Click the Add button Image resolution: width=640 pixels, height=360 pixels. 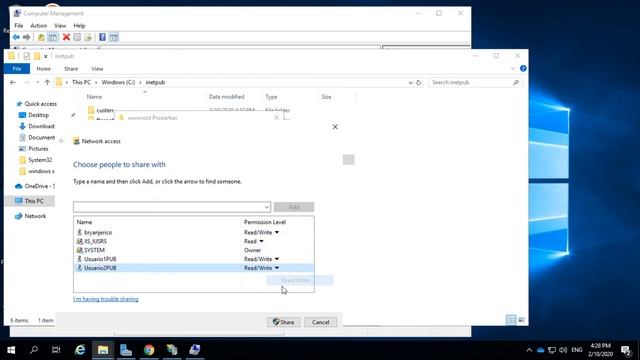click(x=294, y=207)
